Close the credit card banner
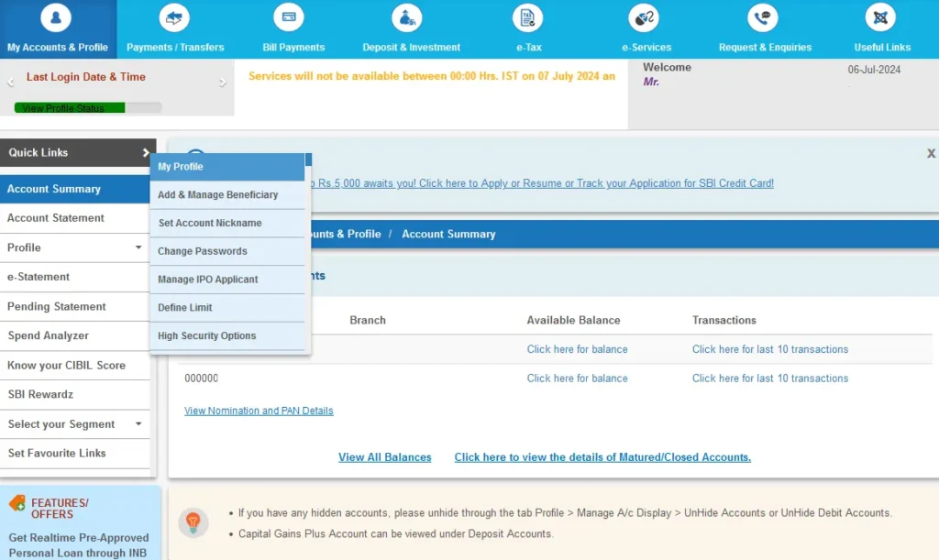The image size is (939, 560). click(x=932, y=153)
